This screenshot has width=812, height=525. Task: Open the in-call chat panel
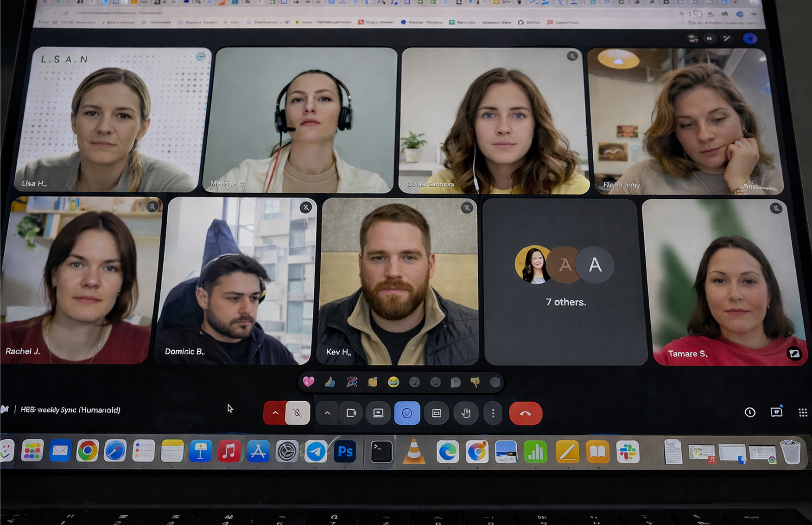pos(776,412)
